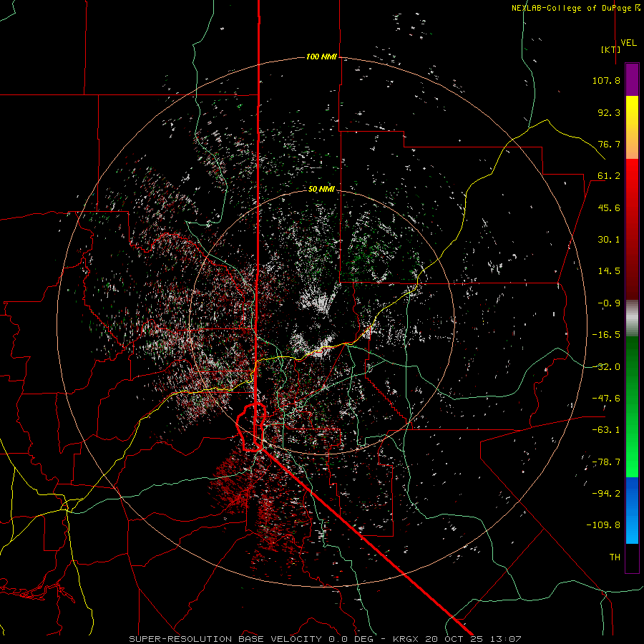
Task: Click the 45.6 scale value
Action: tap(609, 208)
